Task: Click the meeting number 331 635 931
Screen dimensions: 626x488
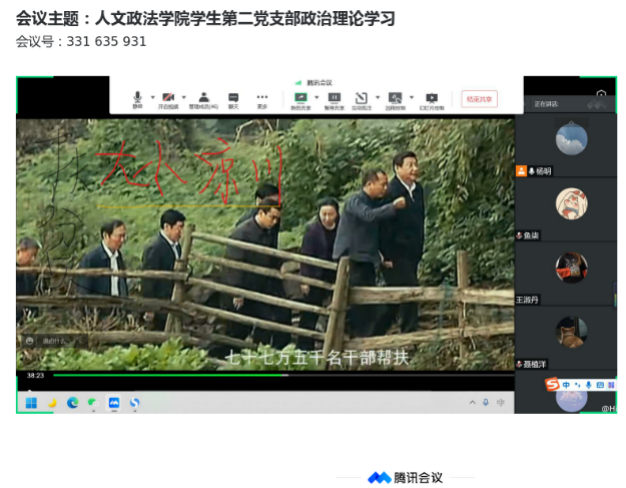Action: click(106, 42)
